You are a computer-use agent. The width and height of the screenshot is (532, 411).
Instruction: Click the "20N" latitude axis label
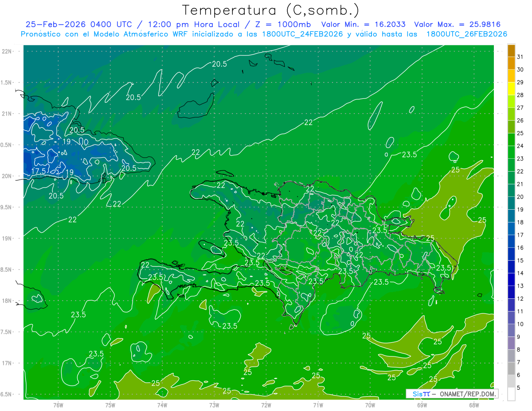coord(6,176)
